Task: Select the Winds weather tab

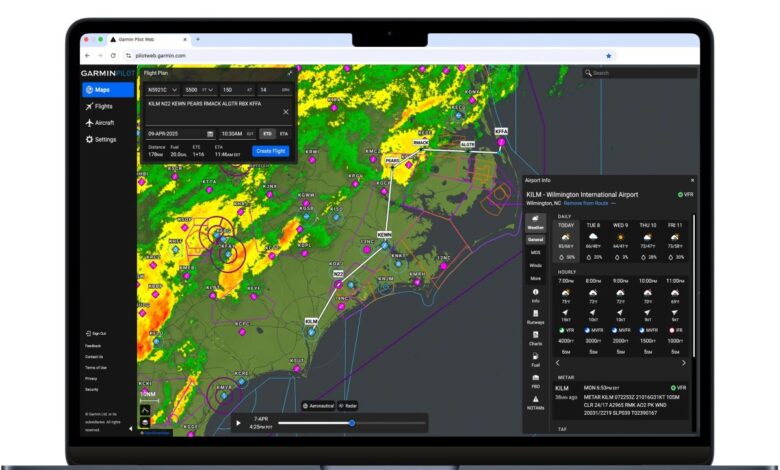Action: 536,265
